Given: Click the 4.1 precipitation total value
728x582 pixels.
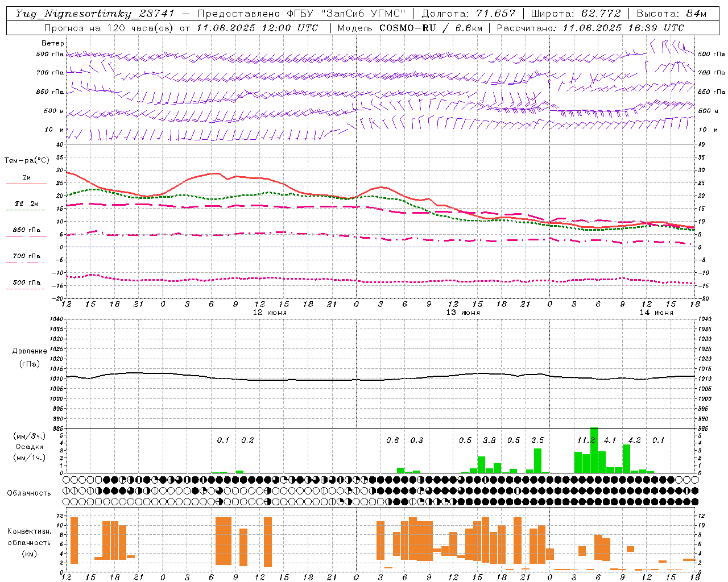Looking at the screenshot, I should [610, 440].
